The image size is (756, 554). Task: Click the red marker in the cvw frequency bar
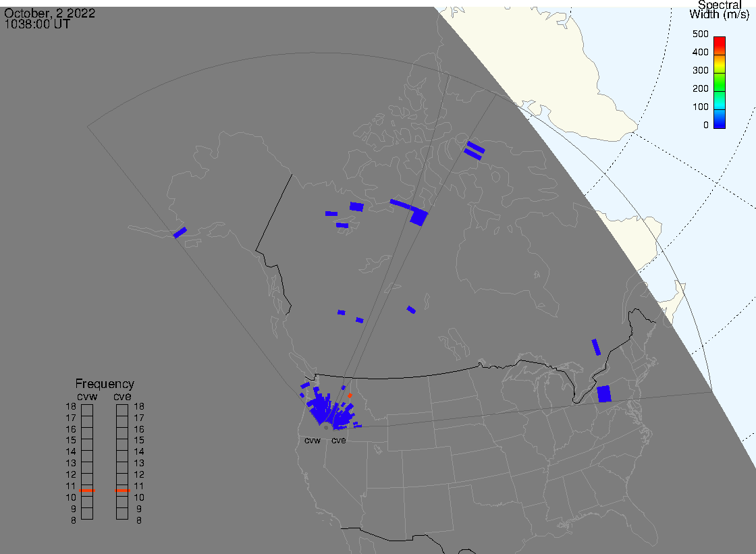point(87,491)
